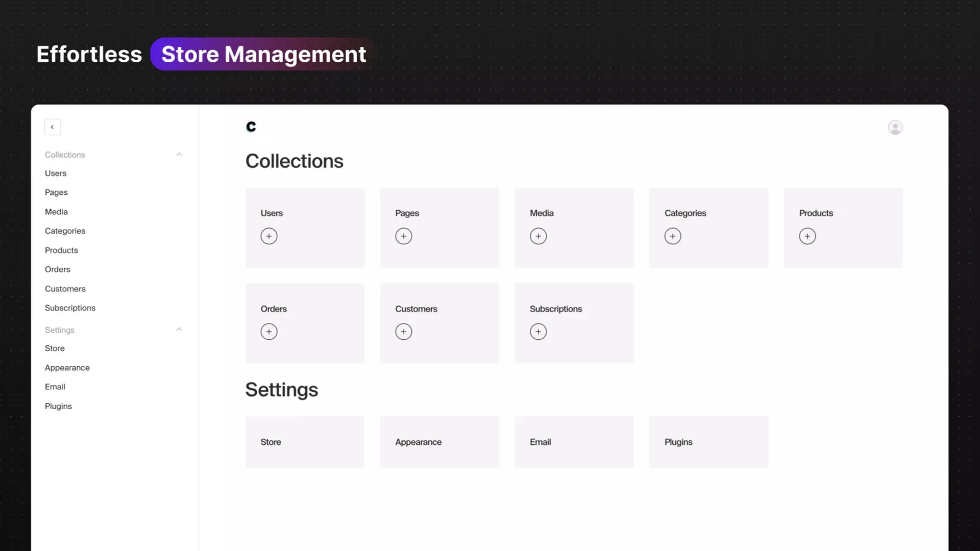Click the plus icon in Media card
Screen dimensions: 980x551
(538, 236)
